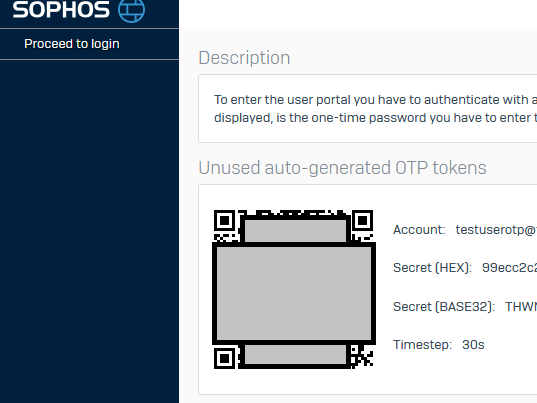The width and height of the screenshot is (537, 403).
Task: Click the OTP token QR code image
Action: point(294,289)
